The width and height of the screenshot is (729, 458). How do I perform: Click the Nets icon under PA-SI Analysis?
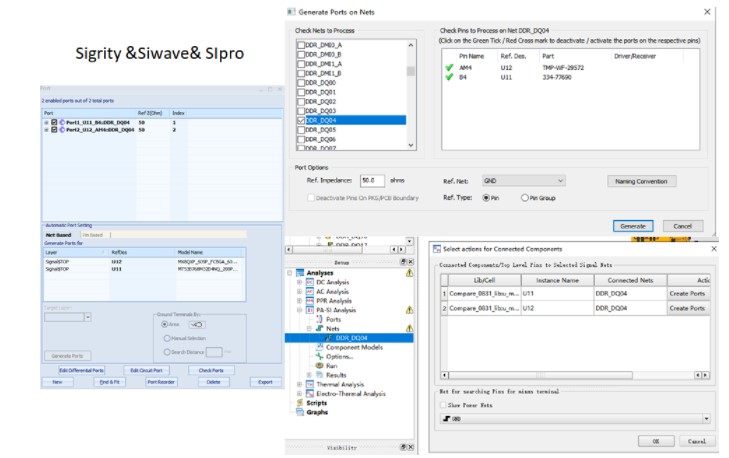[319, 329]
